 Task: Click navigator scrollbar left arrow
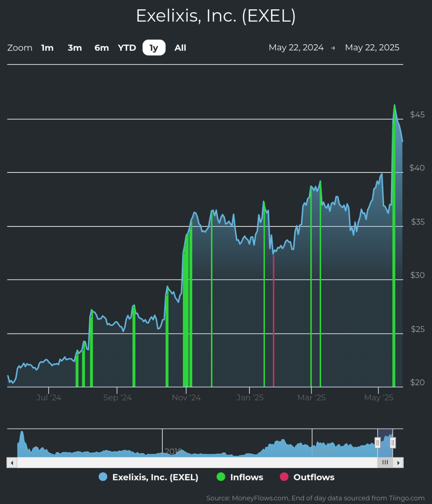point(12,463)
